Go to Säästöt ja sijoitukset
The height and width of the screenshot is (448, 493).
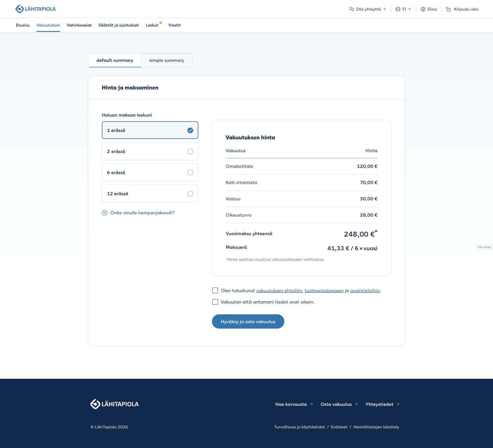pos(119,25)
